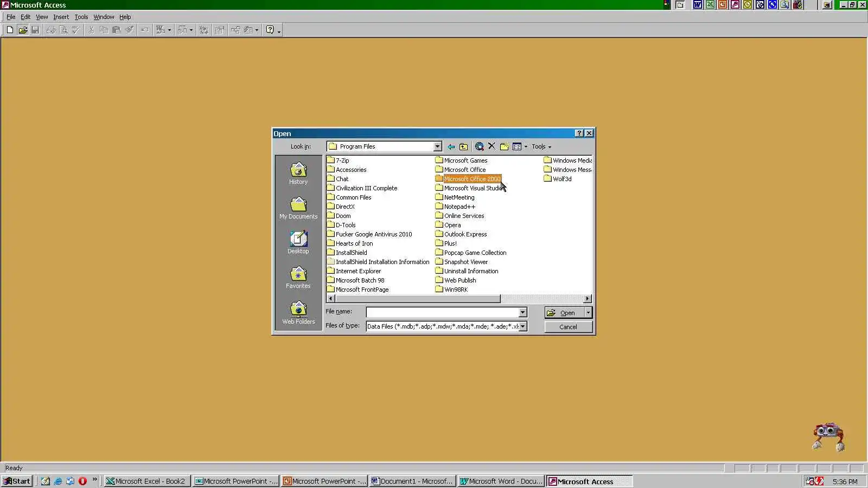
Task: Select the Internet Explorer folder
Action: click(x=354, y=271)
